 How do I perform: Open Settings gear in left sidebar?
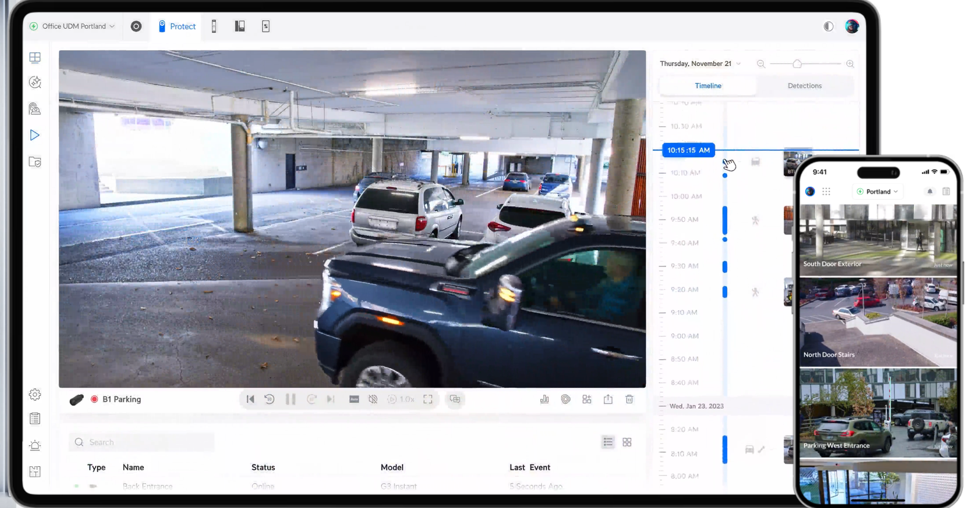point(35,395)
